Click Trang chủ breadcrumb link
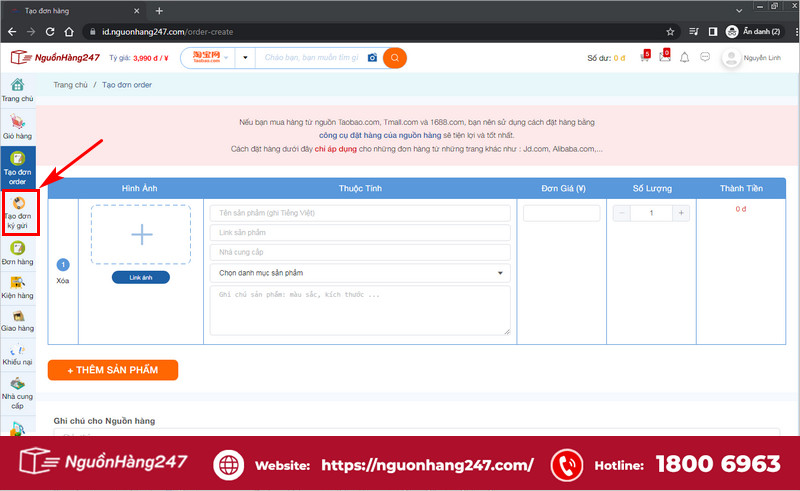This screenshot has width=800, height=491. [x=70, y=85]
